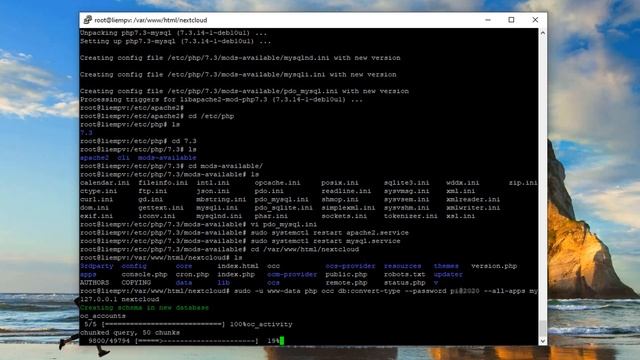Click the '127.0.0.1 nextcloud' line
Screen dimensions: 640x360
pos(120,299)
